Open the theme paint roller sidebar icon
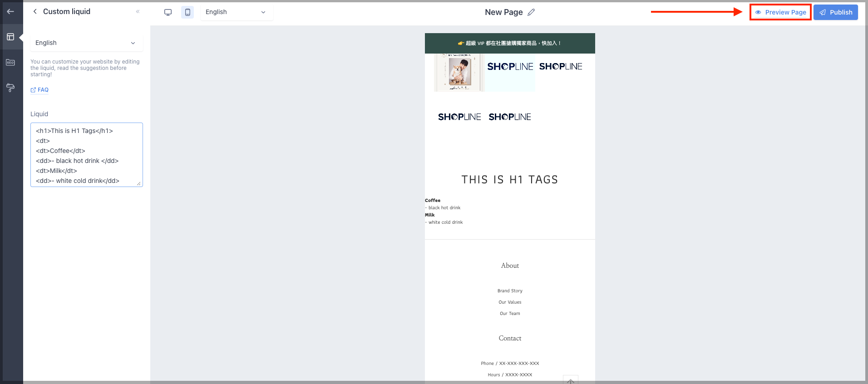Screen dimensions: 868x384 click(x=10, y=87)
